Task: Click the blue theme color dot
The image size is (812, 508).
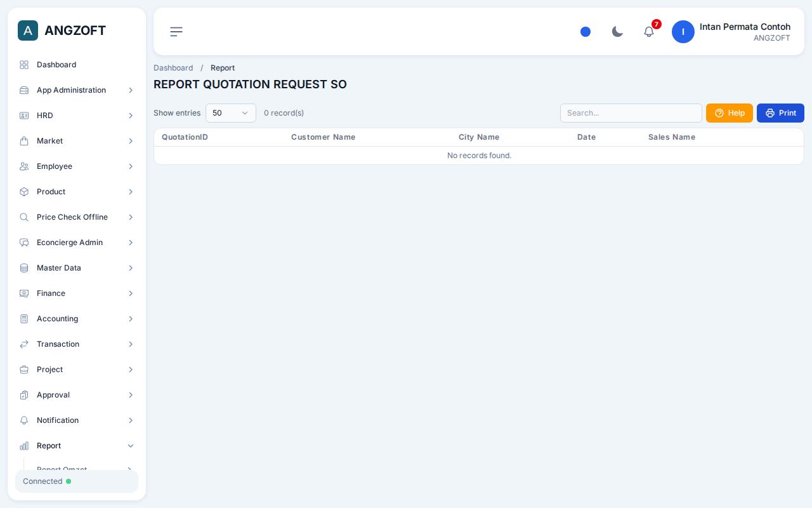Action: point(586,32)
